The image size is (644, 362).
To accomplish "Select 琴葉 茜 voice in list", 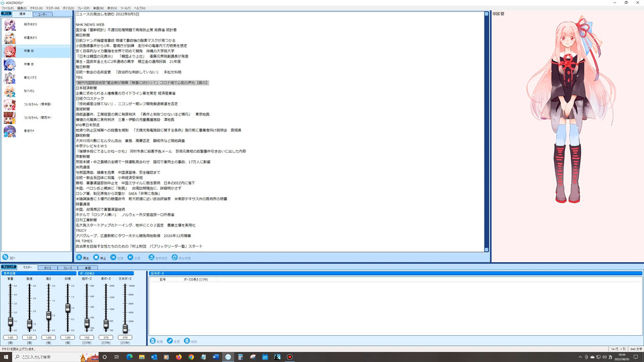I will pos(36,51).
